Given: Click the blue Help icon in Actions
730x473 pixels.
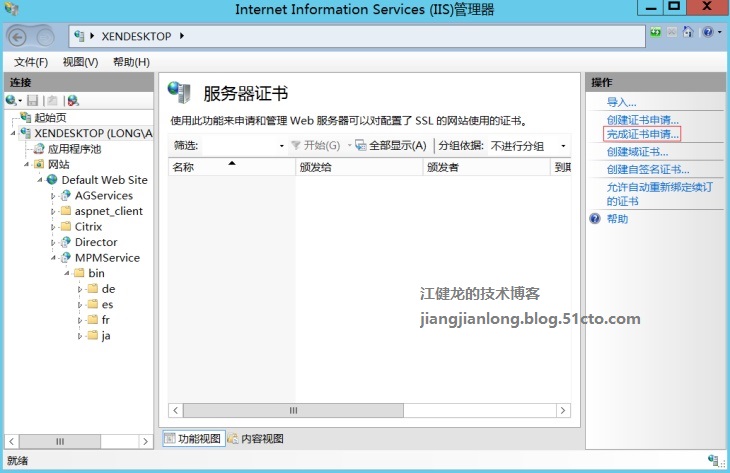Looking at the screenshot, I should pos(595,218).
